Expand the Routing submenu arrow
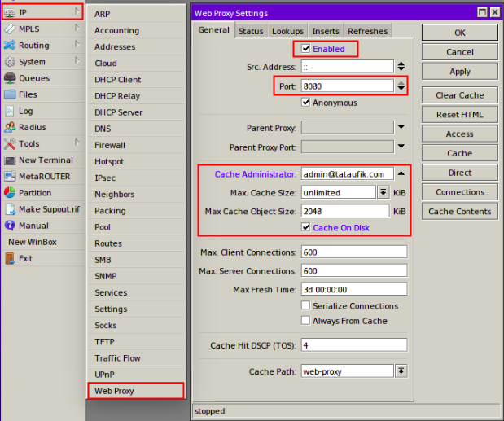 tap(77, 45)
